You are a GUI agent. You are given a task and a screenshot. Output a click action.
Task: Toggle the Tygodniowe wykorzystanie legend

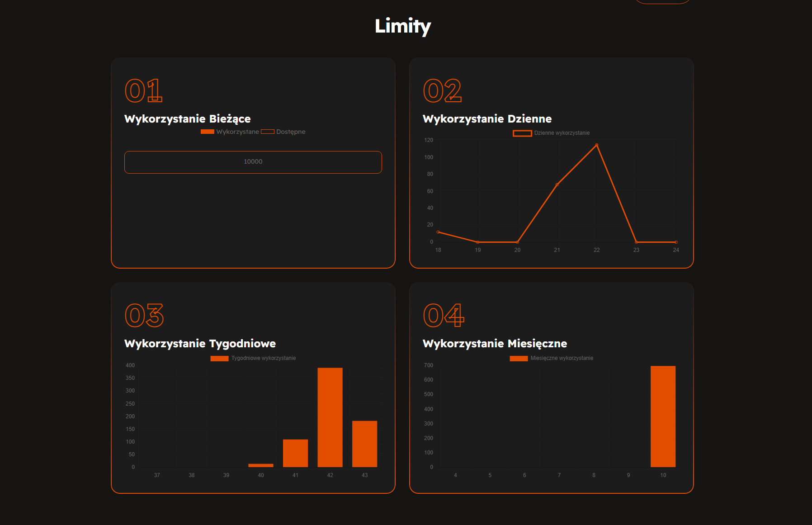coord(253,358)
